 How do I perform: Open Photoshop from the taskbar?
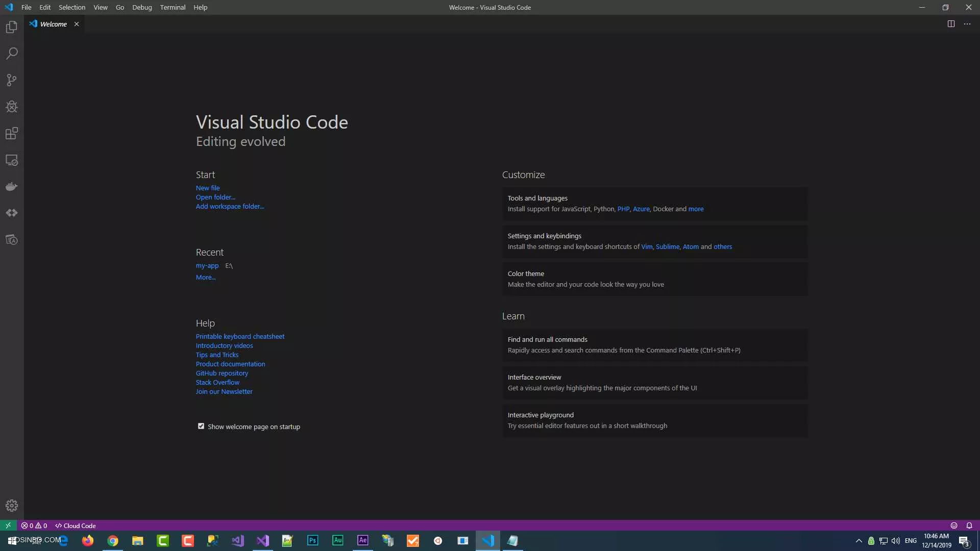(x=313, y=541)
